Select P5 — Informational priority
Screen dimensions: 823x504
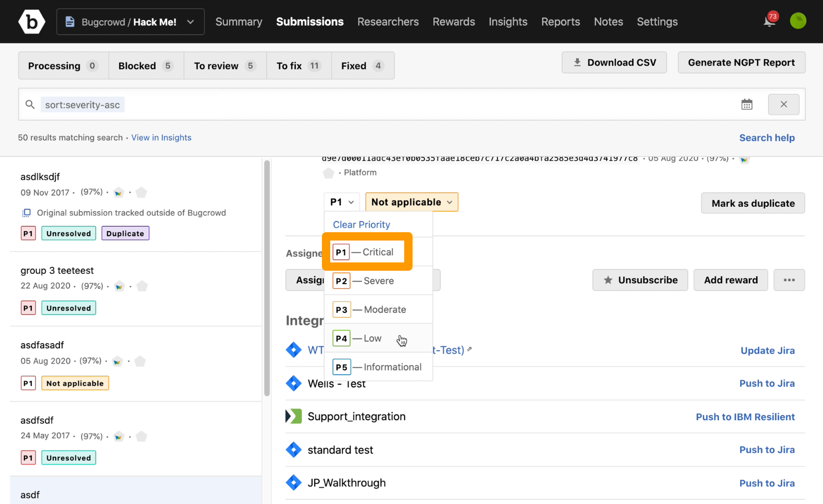click(379, 367)
